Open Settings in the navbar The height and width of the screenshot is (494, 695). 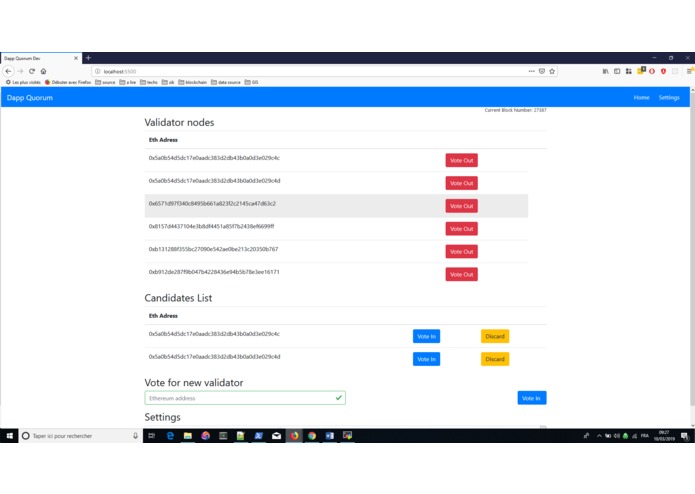point(669,97)
